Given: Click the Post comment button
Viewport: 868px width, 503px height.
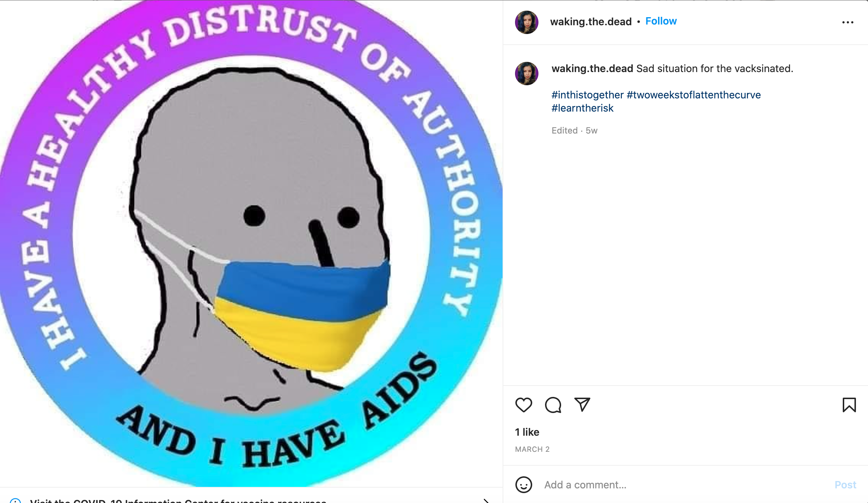Looking at the screenshot, I should (845, 485).
